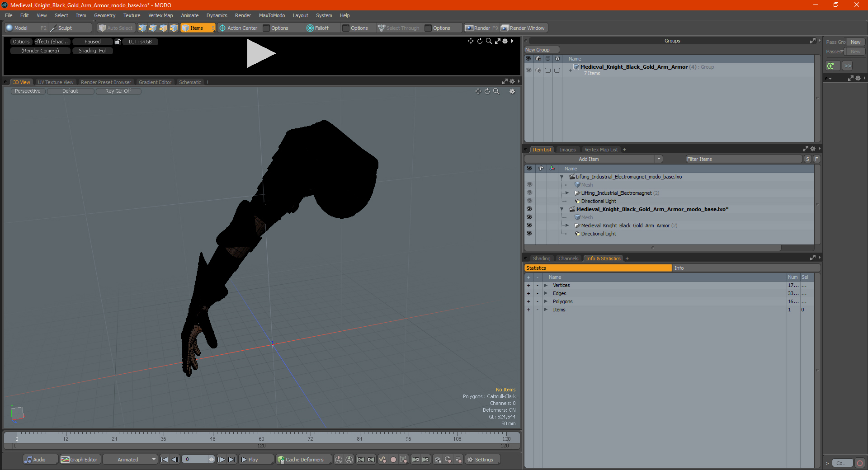Toggle visibility of Medieval_Knight_Black_Gold_Arm_Armor item

coord(529,226)
